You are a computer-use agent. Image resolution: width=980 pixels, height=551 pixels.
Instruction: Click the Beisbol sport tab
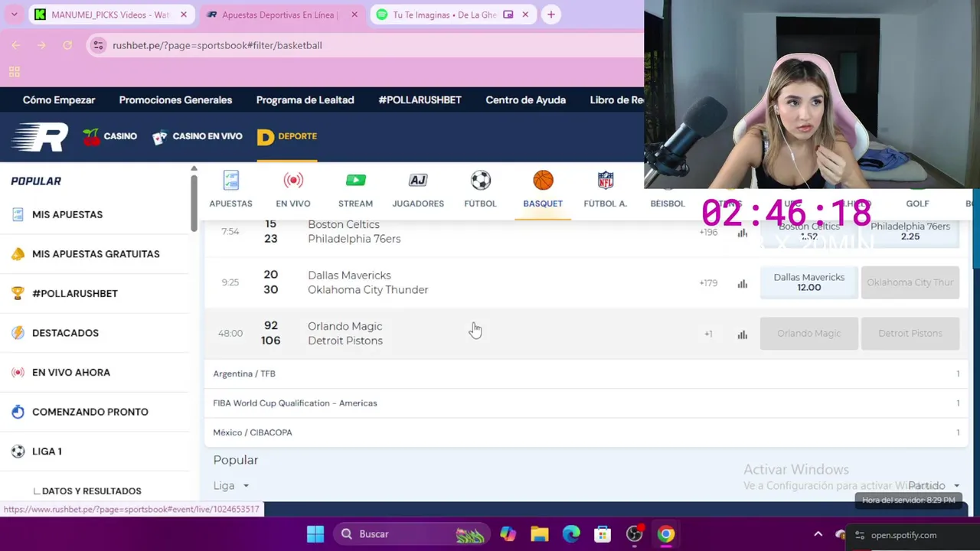[x=668, y=204]
